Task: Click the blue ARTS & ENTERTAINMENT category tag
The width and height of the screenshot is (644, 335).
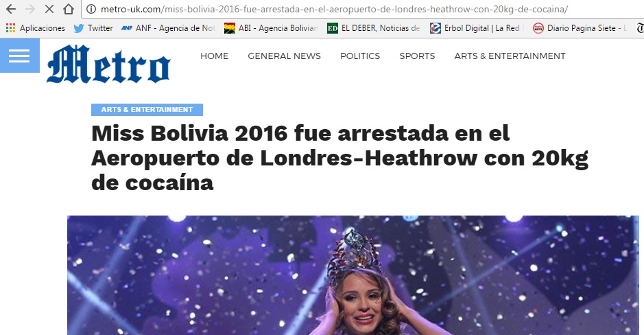Action: [147, 110]
